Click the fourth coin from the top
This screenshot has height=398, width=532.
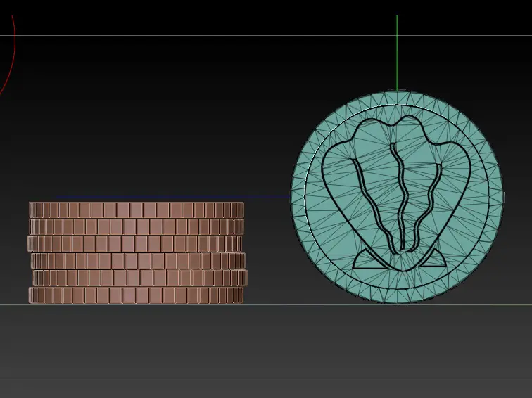(138, 261)
